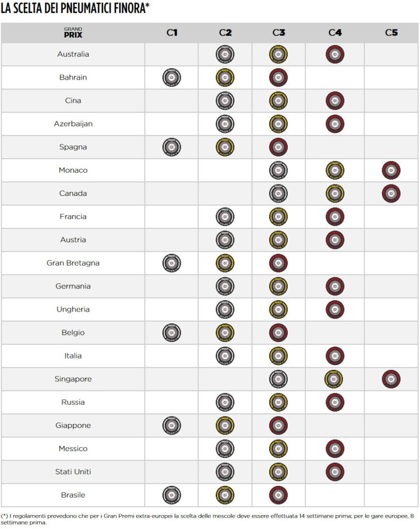Select the Azerbaijan row label
Viewport: 420px width, 529px height.
pos(73,124)
